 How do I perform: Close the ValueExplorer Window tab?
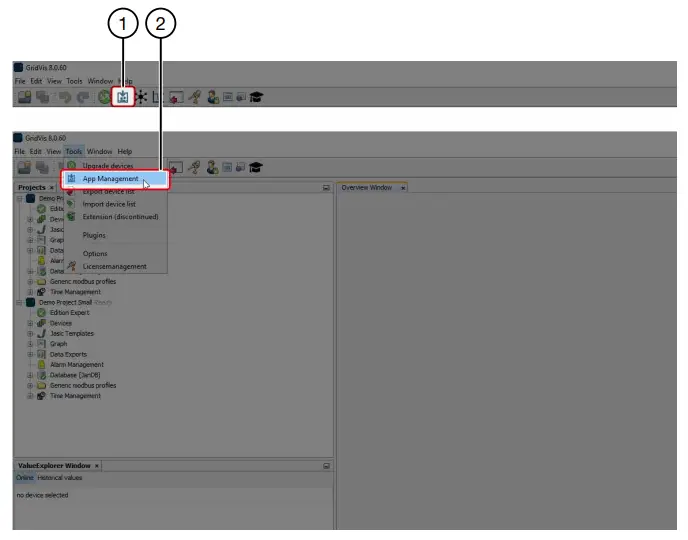[x=97, y=466]
